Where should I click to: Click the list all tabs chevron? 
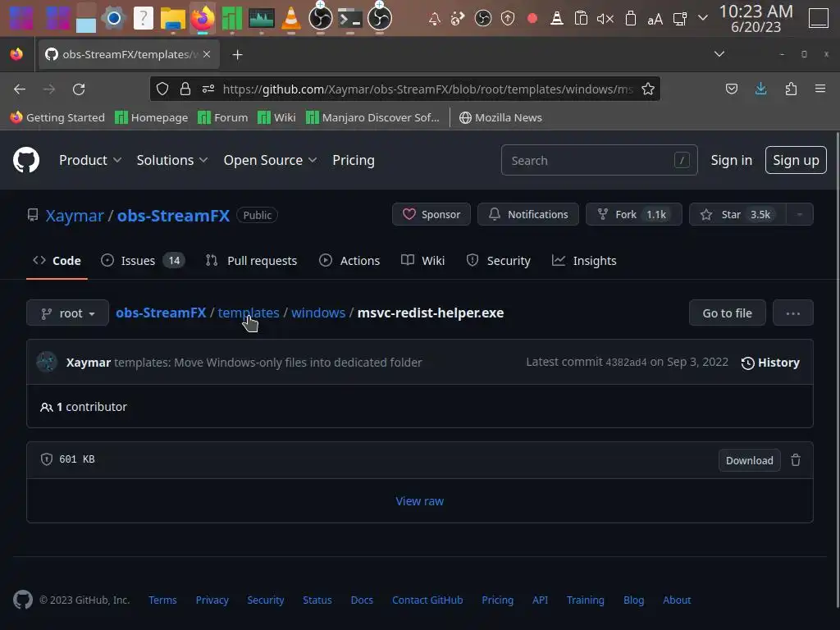pyautogui.click(x=719, y=54)
